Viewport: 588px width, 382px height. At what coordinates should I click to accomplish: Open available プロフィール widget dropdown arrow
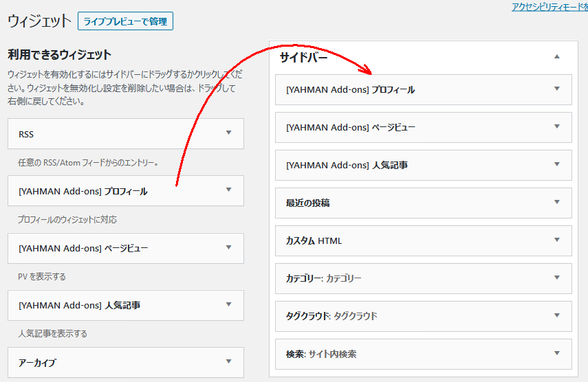click(229, 190)
